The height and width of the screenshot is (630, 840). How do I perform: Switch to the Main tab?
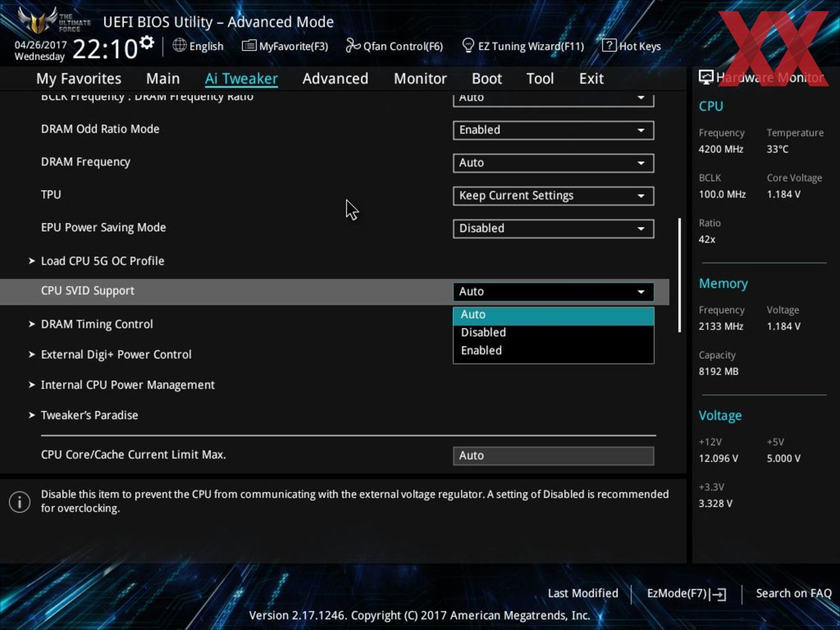(x=163, y=78)
